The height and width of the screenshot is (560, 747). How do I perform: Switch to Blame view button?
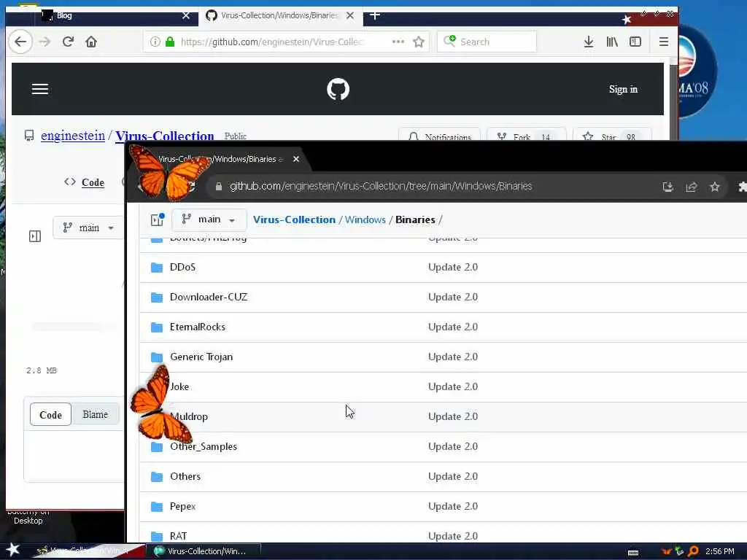pos(96,414)
